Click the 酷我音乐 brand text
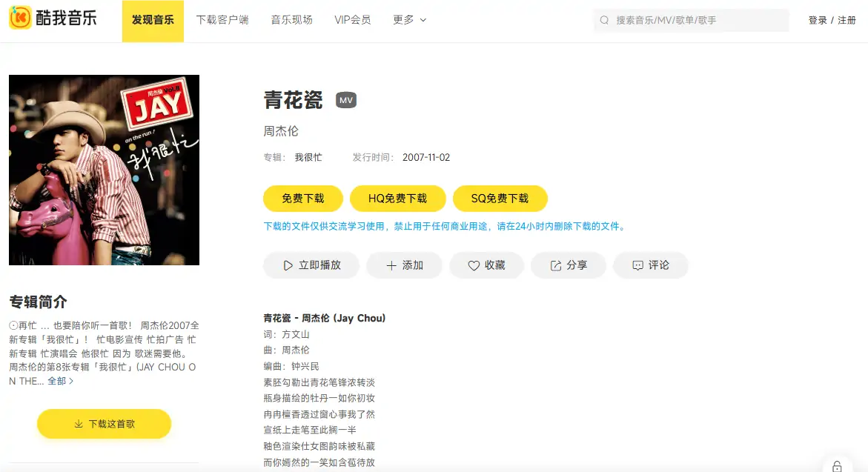 pyautogui.click(x=67, y=19)
